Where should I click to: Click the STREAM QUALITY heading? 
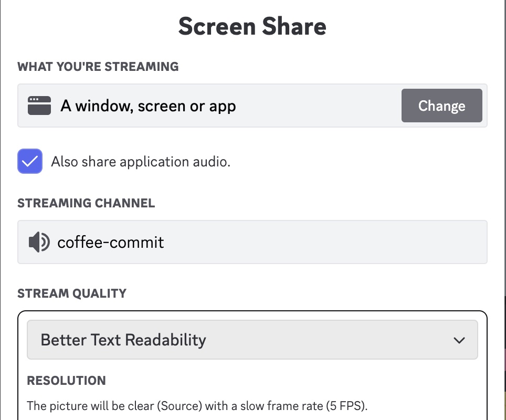click(72, 293)
